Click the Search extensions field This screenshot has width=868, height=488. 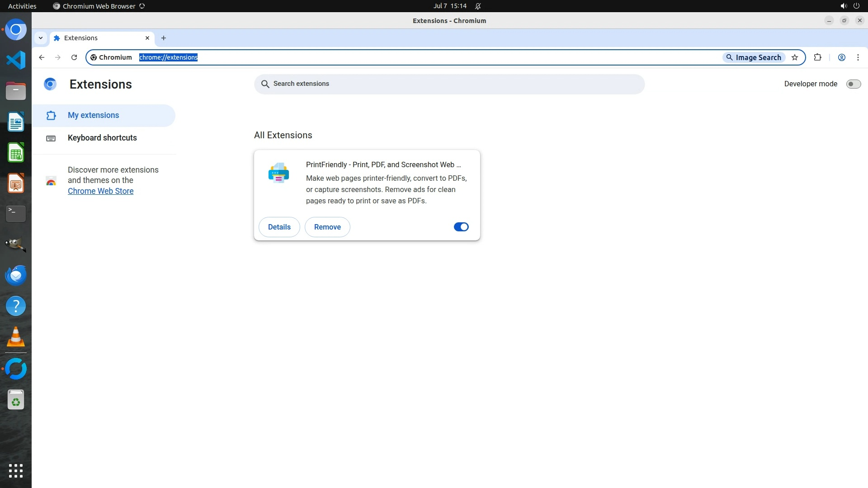pyautogui.click(x=448, y=84)
